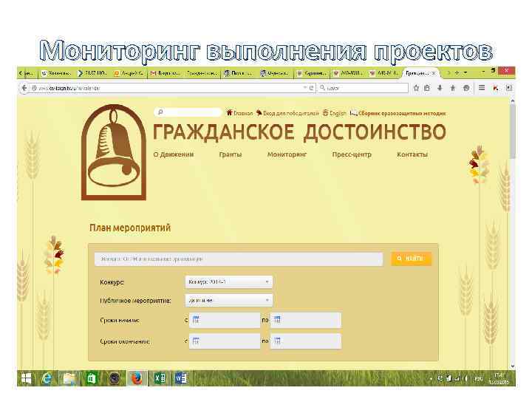The width and height of the screenshot is (532, 399).
Task: Open the address bar history dropdown arrow
Action: (x=304, y=87)
